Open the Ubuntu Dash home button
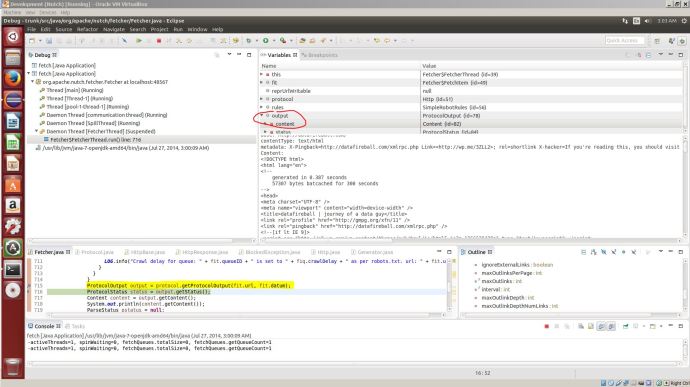This screenshot has height=387, width=690. point(13,36)
